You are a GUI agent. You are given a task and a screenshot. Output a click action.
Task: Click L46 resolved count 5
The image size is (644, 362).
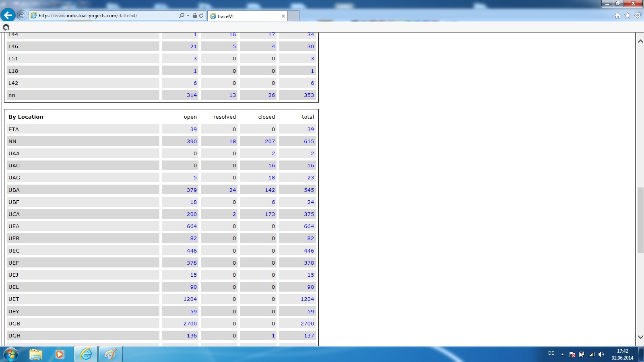(234, 46)
